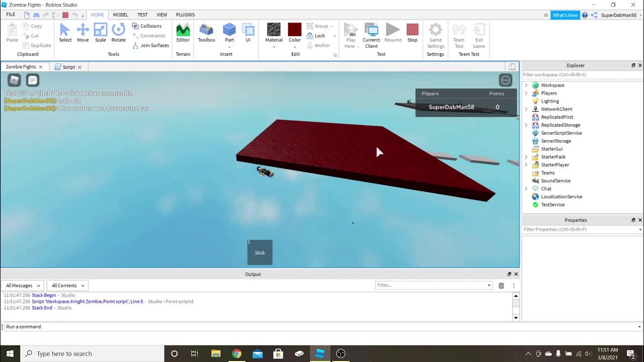The height and width of the screenshot is (362, 644).
Task: Click Exit Game icon
Action: [479, 35]
